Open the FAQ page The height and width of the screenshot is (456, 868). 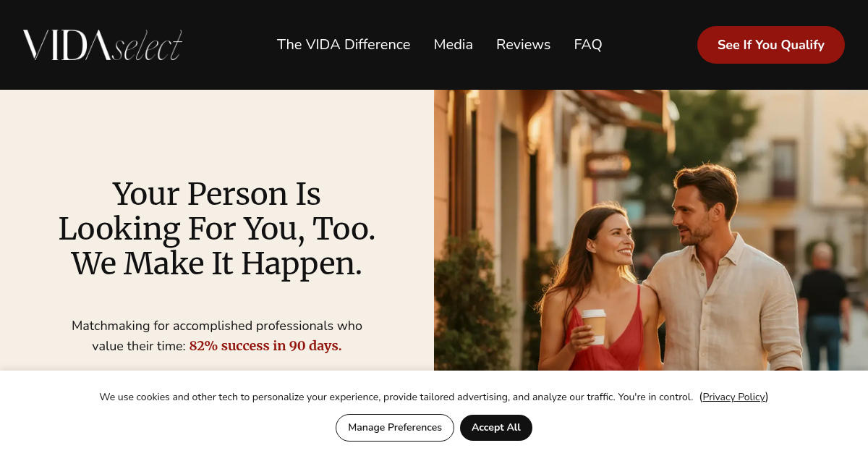pos(588,45)
